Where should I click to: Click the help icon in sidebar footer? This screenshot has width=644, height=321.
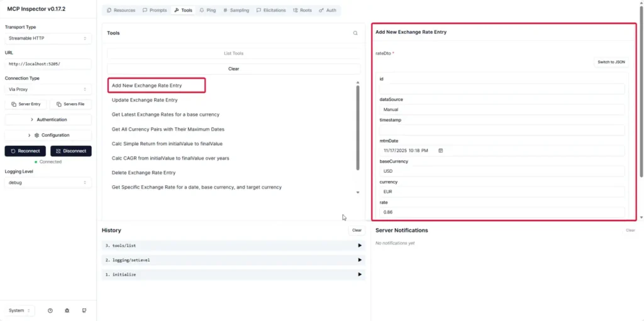tap(50, 310)
